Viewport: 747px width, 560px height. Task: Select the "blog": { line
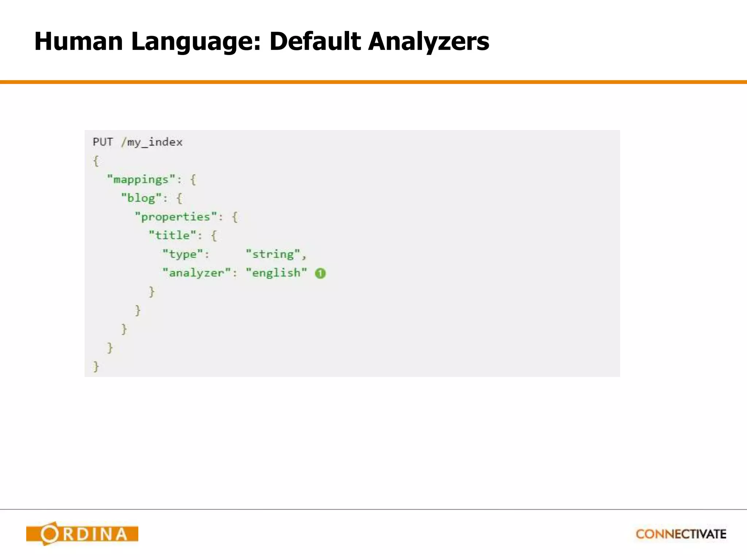pyautogui.click(x=152, y=198)
